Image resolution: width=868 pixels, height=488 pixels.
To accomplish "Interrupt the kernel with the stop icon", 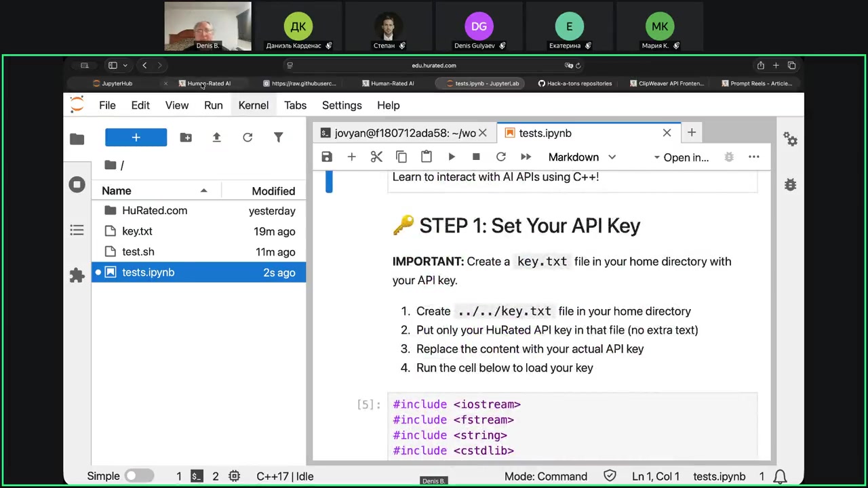I will point(476,157).
